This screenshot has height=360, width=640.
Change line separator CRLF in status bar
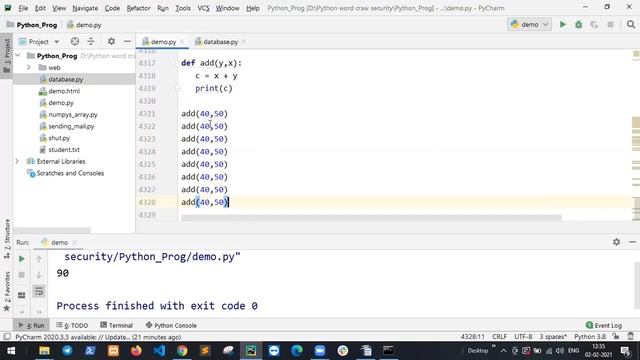point(499,337)
